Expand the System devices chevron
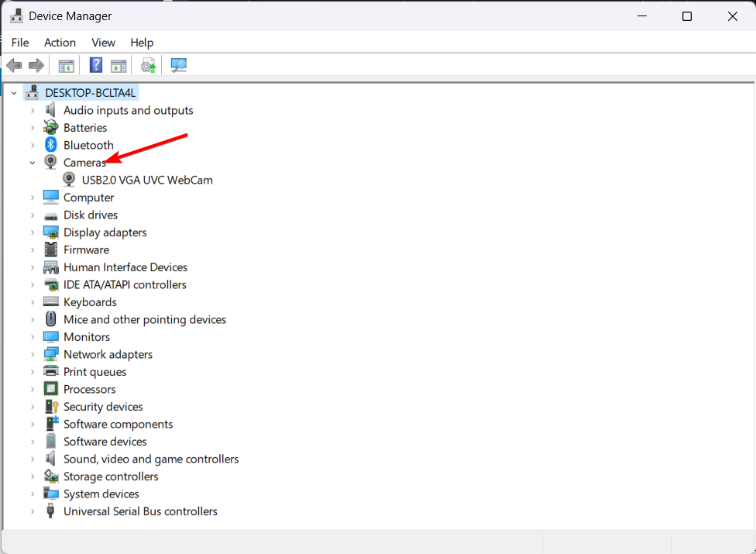This screenshot has height=554, width=756. 33,494
